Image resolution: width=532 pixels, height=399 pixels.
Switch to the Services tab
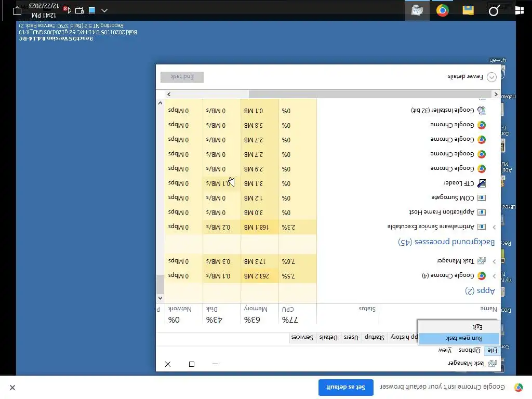302,337
